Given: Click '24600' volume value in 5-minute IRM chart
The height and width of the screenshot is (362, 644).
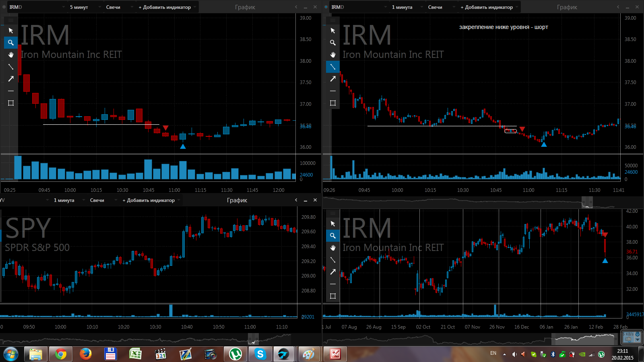Looking at the screenshot, I should [x=306, y=175].
